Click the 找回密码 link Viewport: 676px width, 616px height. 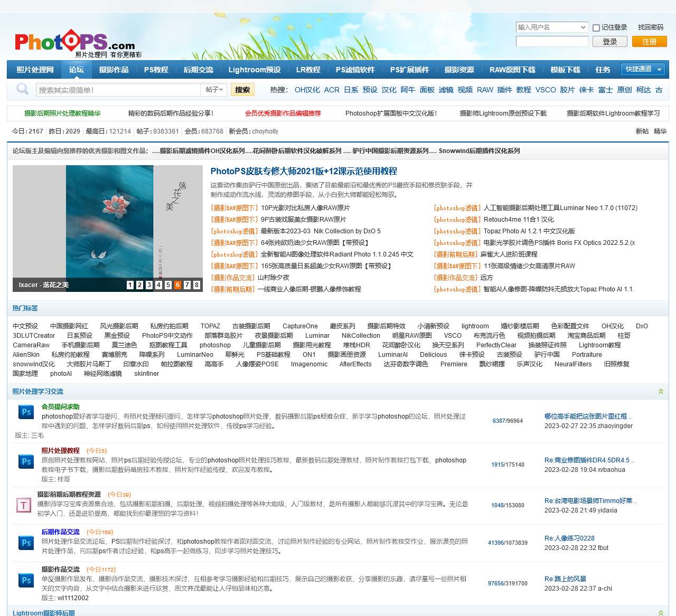point(650,27)
